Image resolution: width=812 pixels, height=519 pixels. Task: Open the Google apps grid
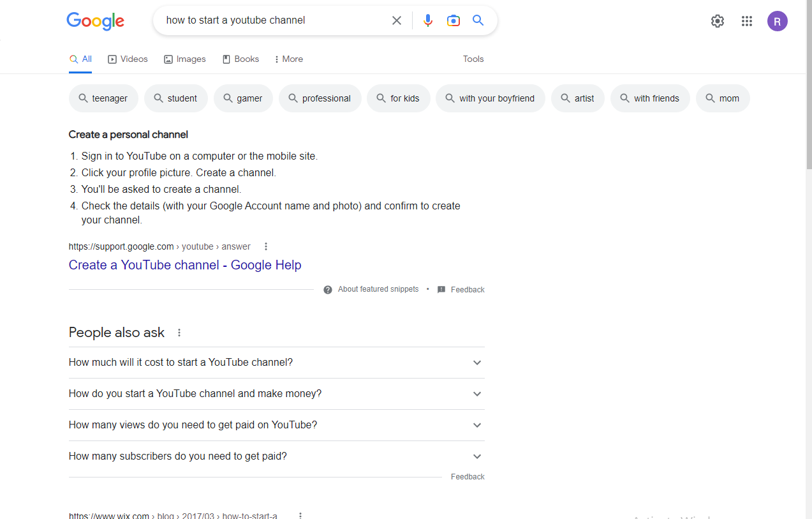(747, 21)
